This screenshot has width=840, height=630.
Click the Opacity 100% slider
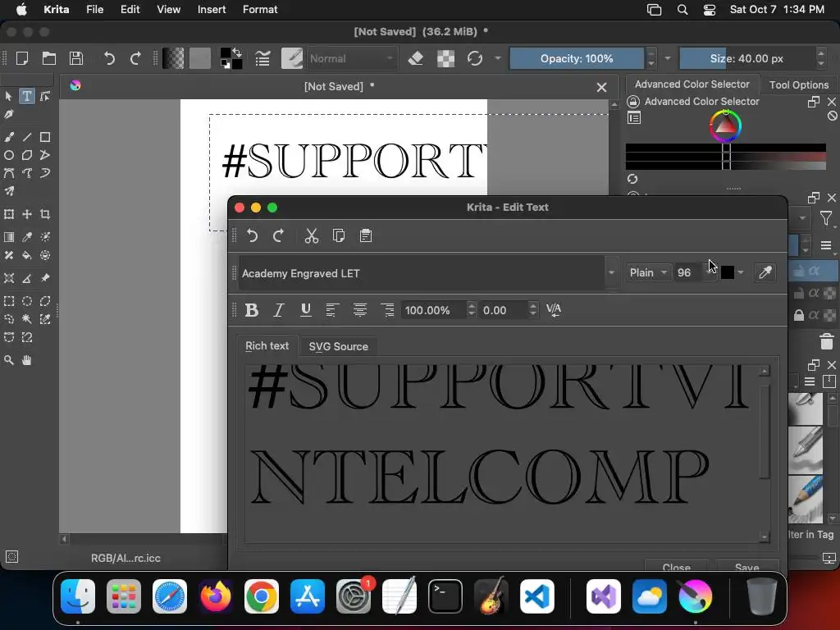(577, 58)
